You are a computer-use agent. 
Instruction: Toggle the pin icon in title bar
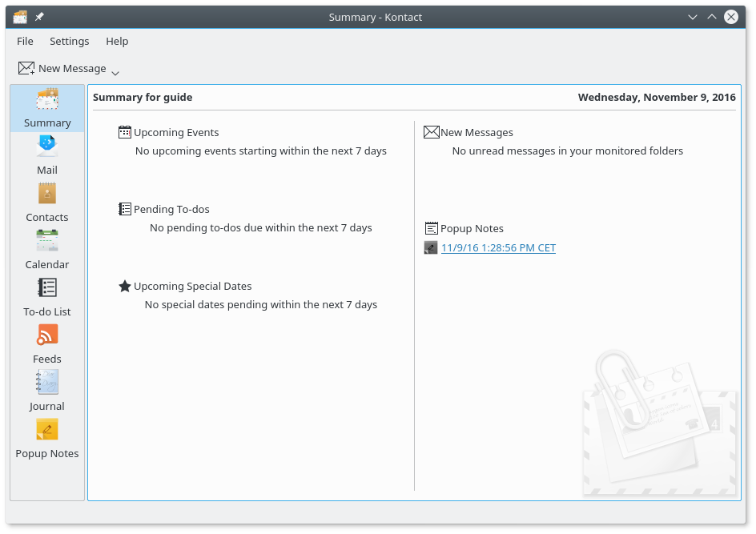coord(39,17)
